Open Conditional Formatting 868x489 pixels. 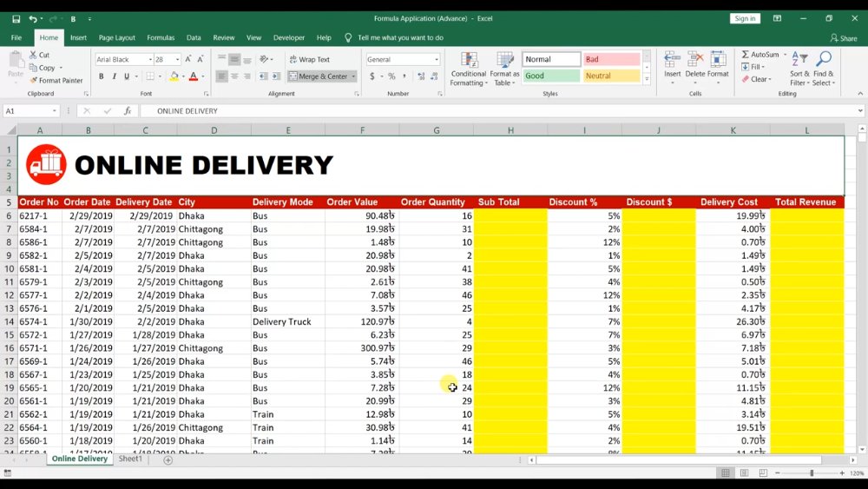[469, 69]
